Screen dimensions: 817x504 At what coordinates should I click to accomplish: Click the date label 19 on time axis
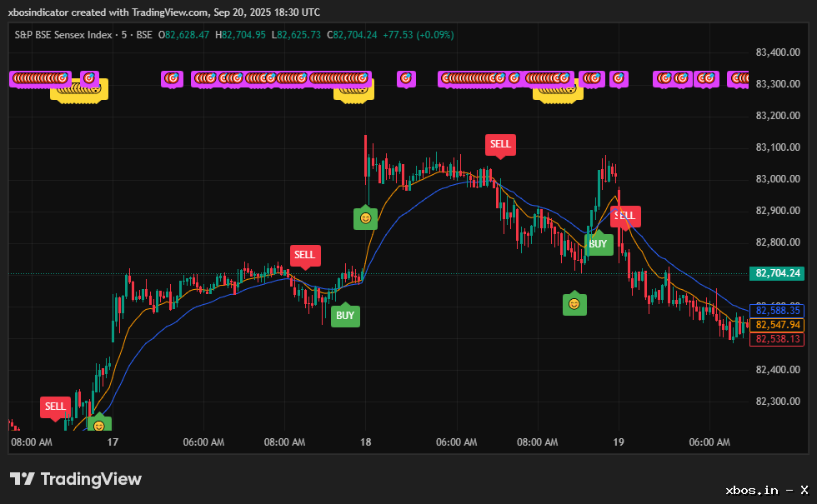tap(618, 442)
